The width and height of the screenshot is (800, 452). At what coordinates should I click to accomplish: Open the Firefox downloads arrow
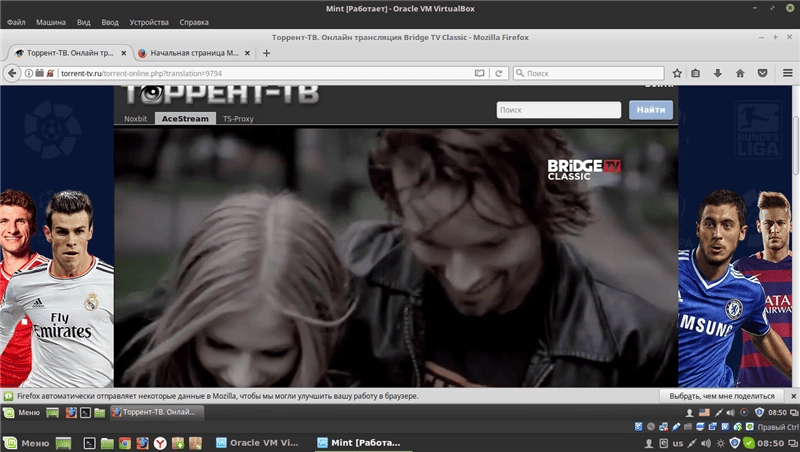pyautogui.click(x=718, y=73)
